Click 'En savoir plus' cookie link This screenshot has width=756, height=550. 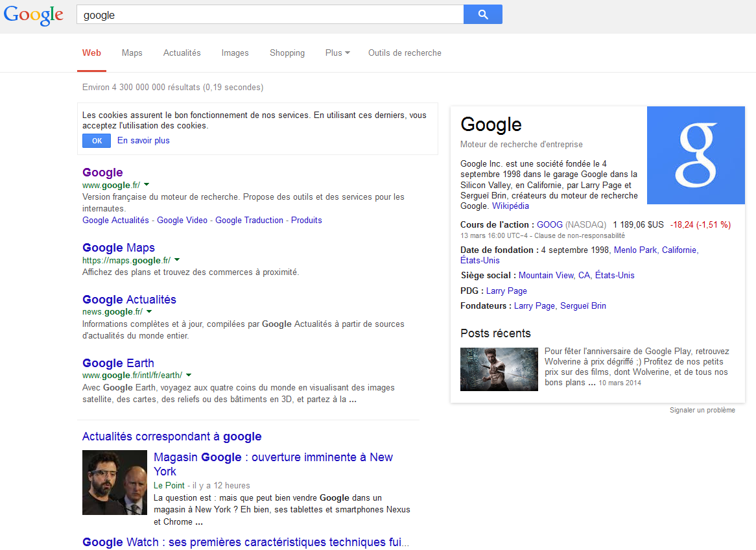143,140
